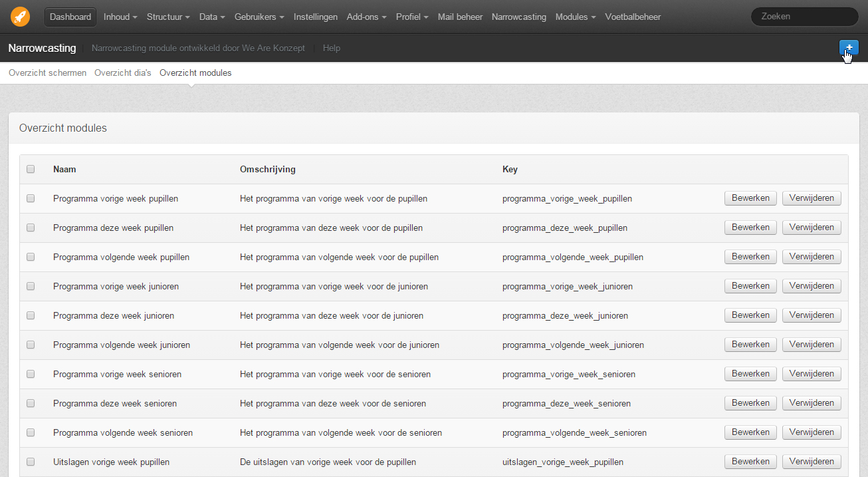Click the blue plus add button
Viewport: 868px width, 477px height.
click(x=849, y=47)
